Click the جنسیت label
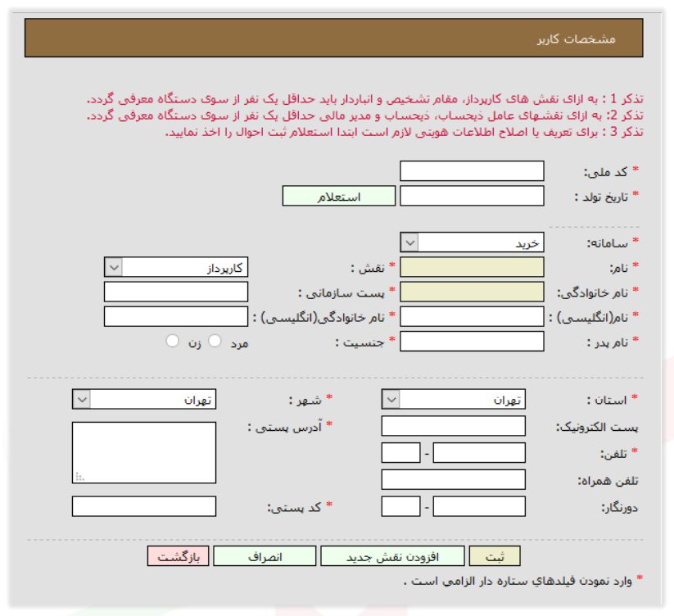Screen dimensions: 674x616 tap(360, 342)
